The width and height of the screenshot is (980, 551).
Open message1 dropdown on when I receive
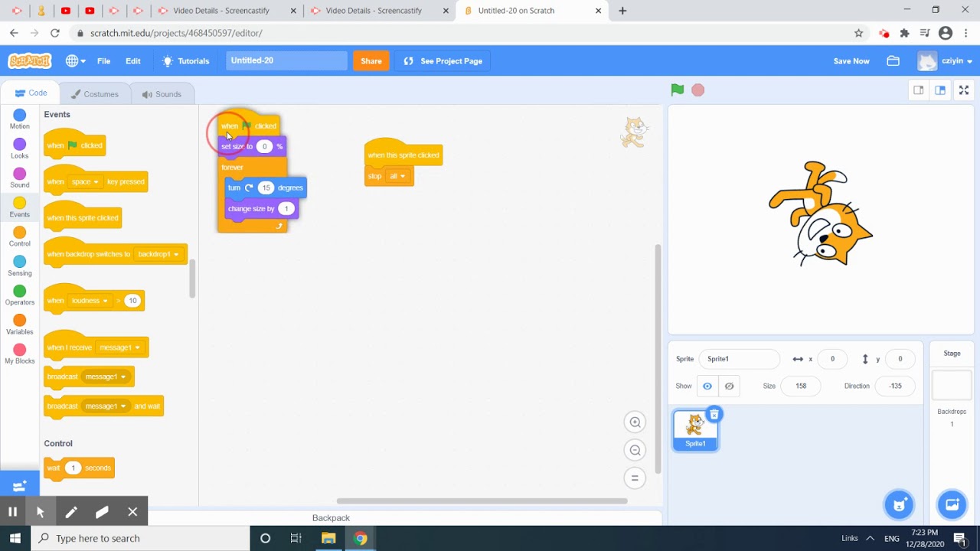(120, 347)
